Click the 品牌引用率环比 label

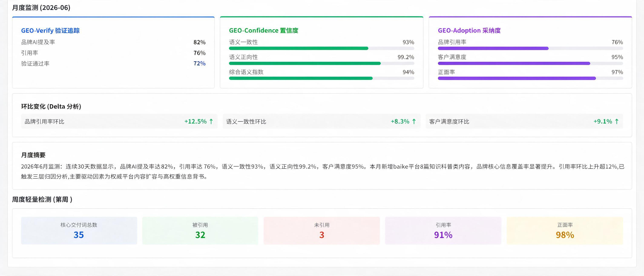44,122
